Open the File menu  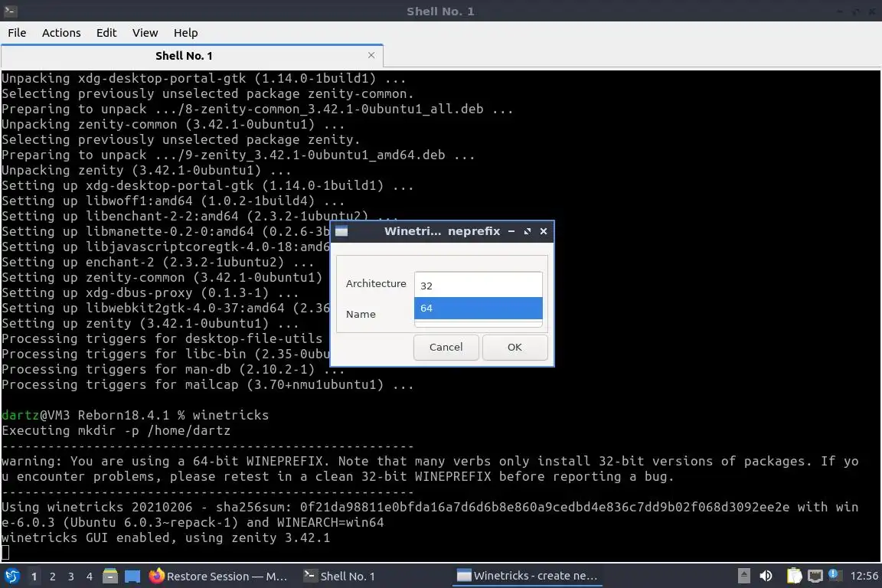coord(17,33)
